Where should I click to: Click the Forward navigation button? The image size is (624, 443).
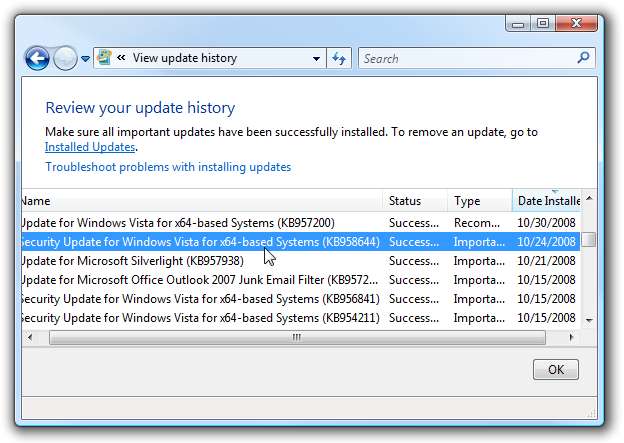click(65, 59)
